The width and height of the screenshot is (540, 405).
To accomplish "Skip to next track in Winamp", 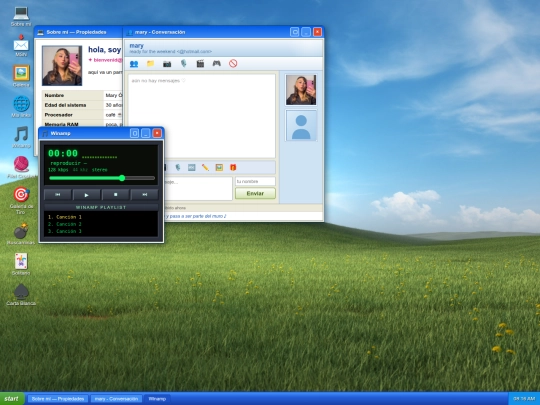I will pos(145,195).
